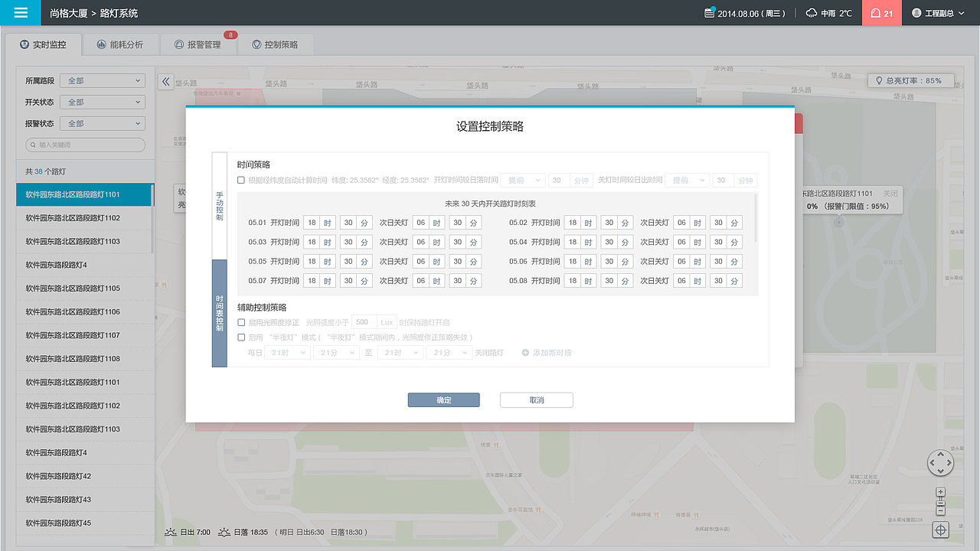This screenshot has height=551, width=980.
Task: Open the 所属路段 dropdown
Action: tap(103, 80)
